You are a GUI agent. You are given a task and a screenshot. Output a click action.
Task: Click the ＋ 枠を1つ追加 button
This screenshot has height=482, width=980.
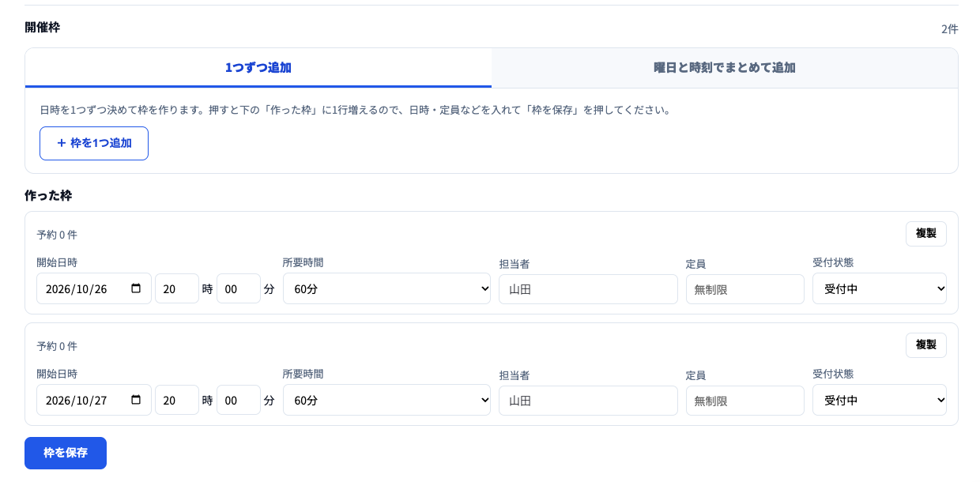pyautogui.click(x=94, y=143)
